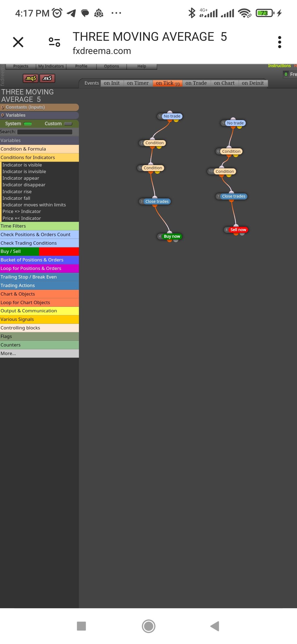Expand the Controlling blocks category
The width and height of the screenshot is (297, 644).
(39, 328)
